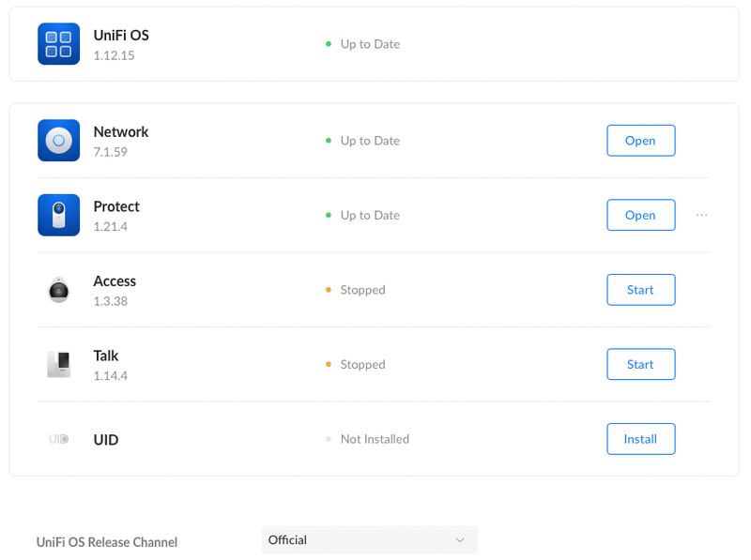Screen dimensions: 751x560
Task: Click the UID application icon
Action: (x=58, y=439)
